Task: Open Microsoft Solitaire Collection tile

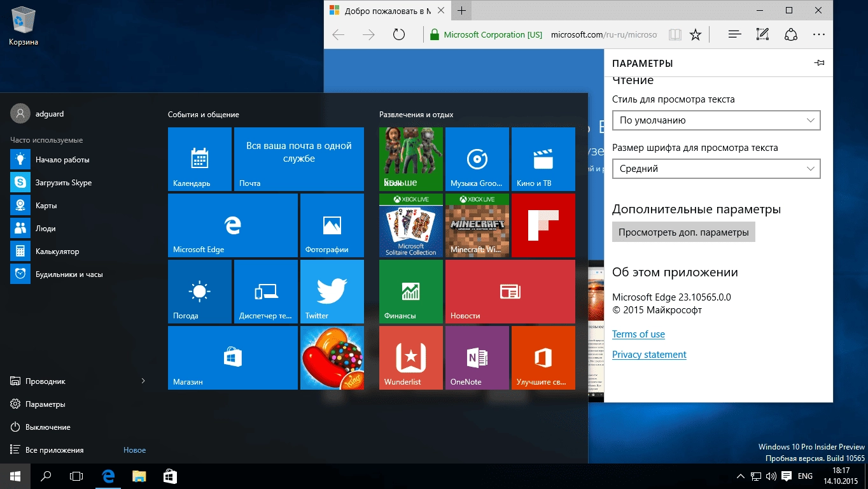Action: click(x=411, y=225)
